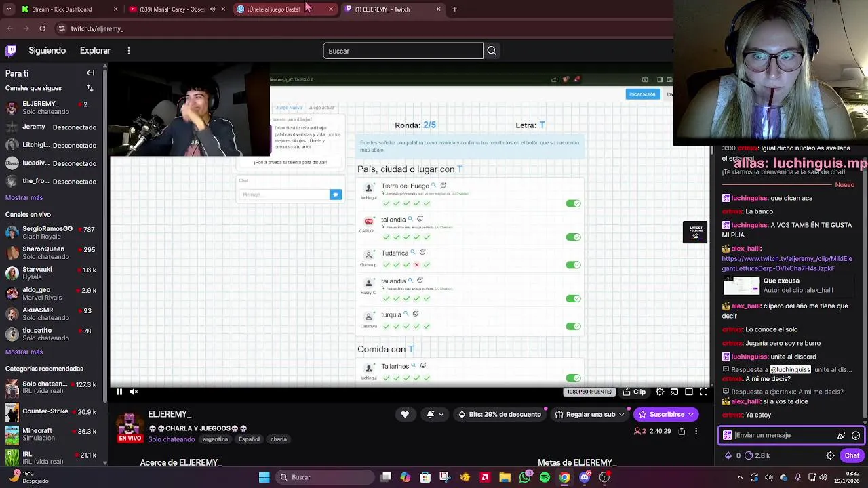868x488 pixels.
Task: Open the Explorar navigation item
Action: pyautogui.click(x=95, y=50)
